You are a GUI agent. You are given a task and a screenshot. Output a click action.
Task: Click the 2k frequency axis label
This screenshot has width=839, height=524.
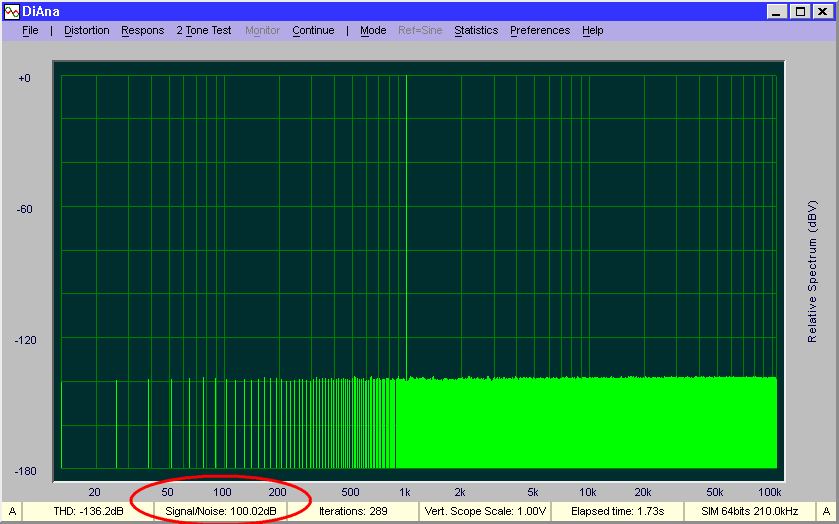pyautogui.click(x=460, y=492)
